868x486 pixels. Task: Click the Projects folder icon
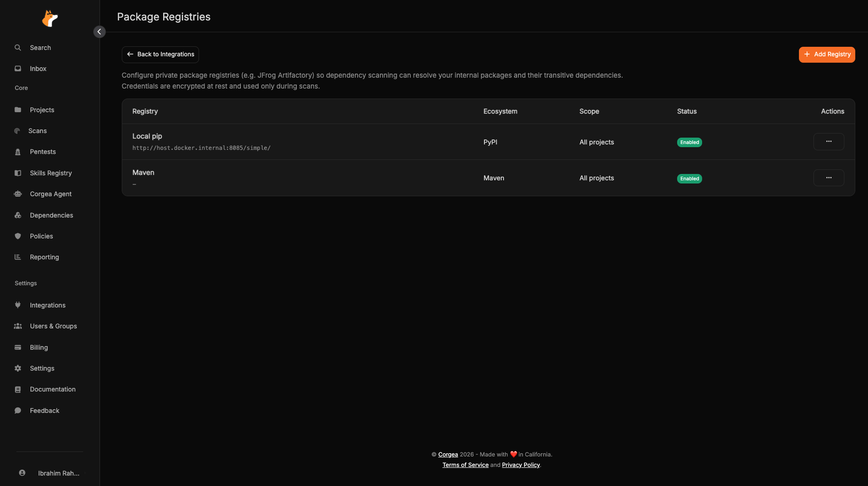pos(18,110)
